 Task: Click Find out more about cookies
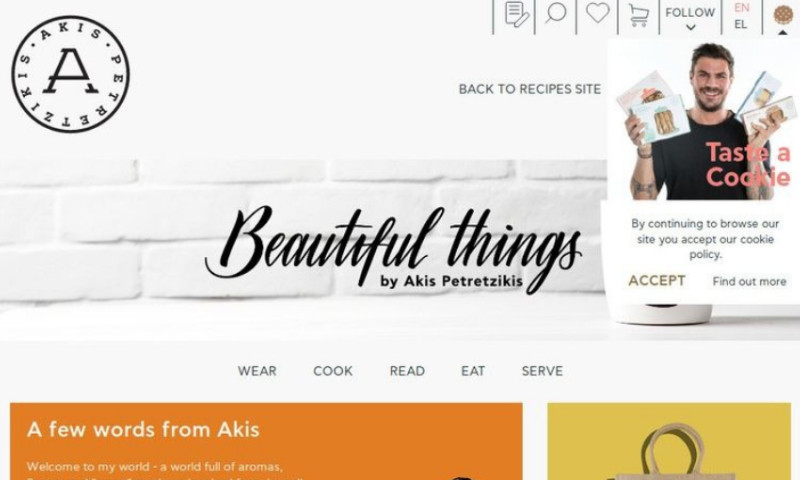(749, 282)
